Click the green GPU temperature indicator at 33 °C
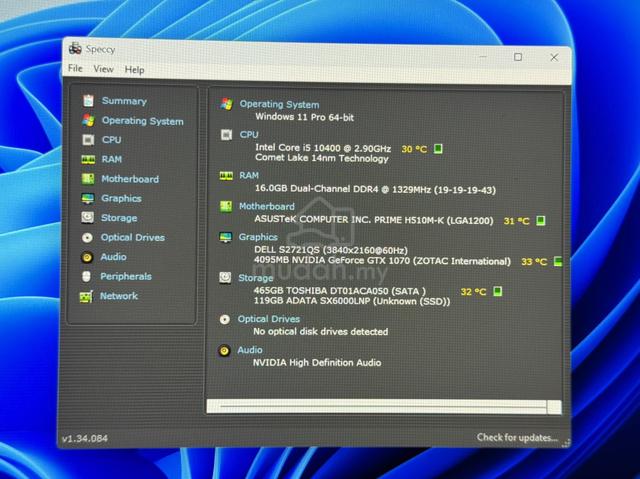640x479 pixels. (x=558, y=261)
